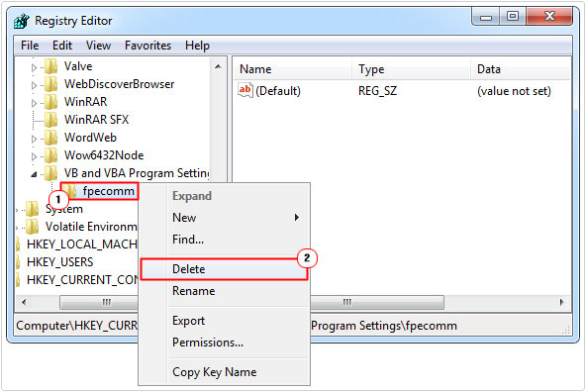The image size is (586, 392).
Task: Open the Edit menu
Action: click(x=62, y=46)
